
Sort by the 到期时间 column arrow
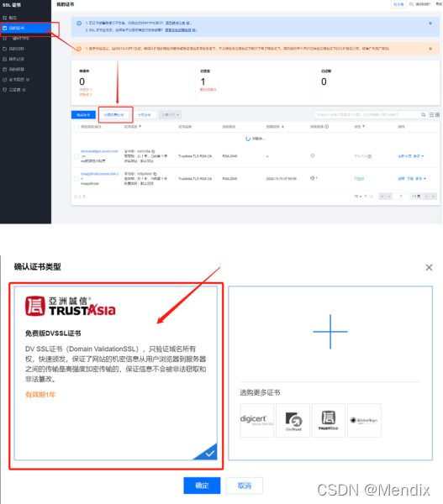pyautogui.click(x=282, y=127)
